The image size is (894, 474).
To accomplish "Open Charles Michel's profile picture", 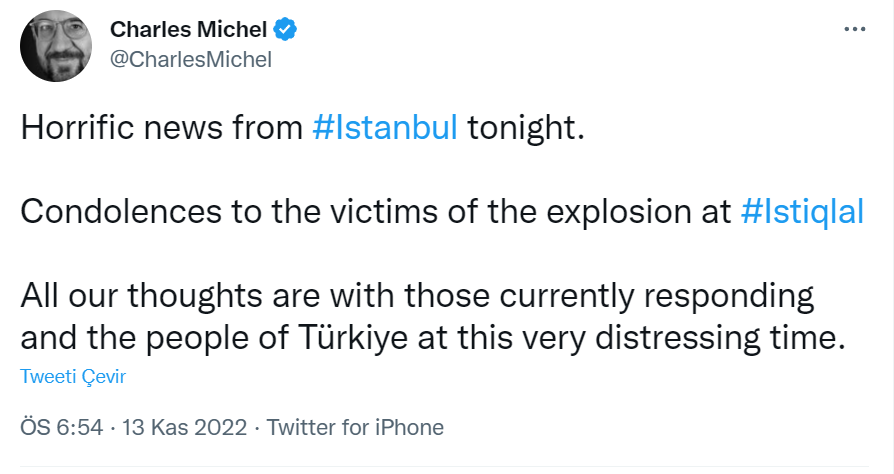I will point(56,46).
